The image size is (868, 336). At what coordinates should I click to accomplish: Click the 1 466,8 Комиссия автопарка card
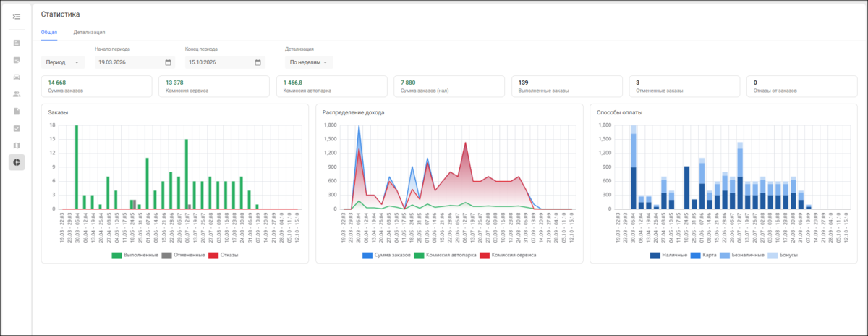(331, 86)
